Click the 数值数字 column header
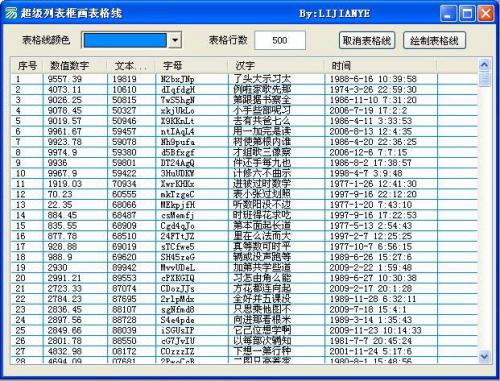The width and height of the screenshot is (500, 381). pyautogui.click(x=75, y=66)
